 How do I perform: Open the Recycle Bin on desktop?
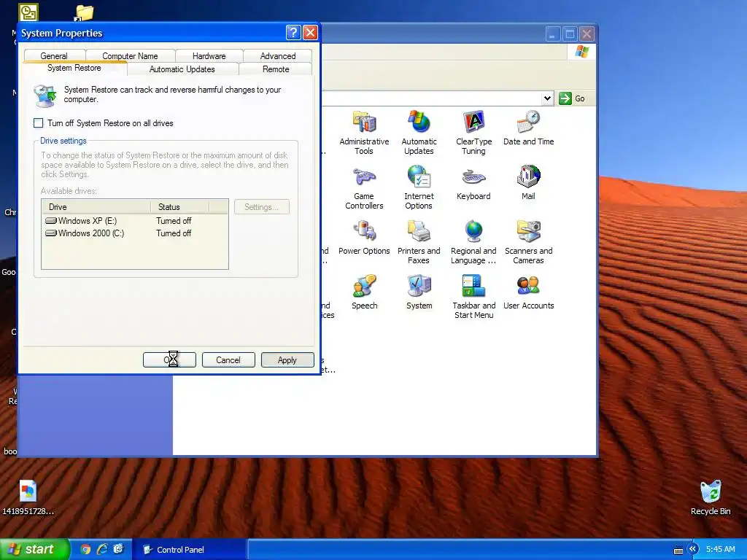pos(711,497)
